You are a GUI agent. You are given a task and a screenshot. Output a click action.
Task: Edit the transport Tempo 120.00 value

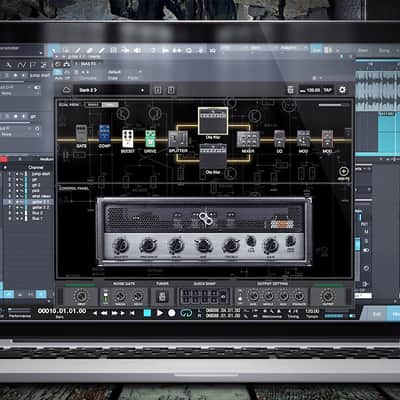coord(312,311)
